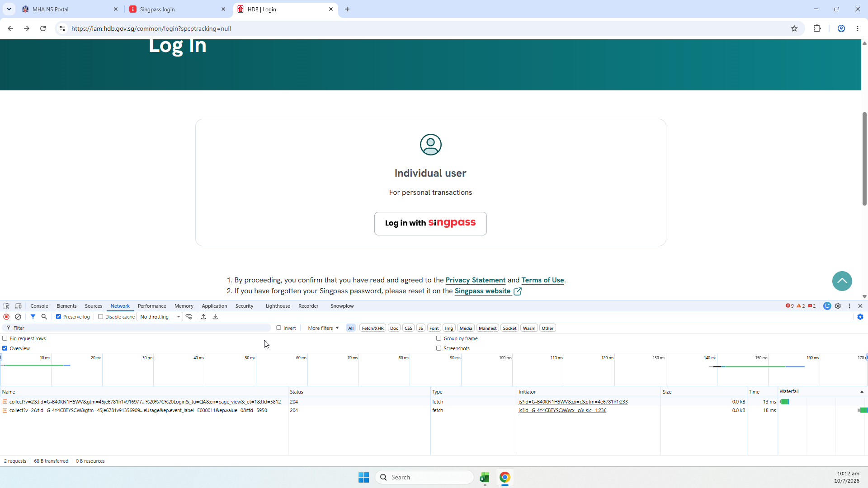
Task: Stop recording network log
Action: pyautogui.click(x=6, y=317)
